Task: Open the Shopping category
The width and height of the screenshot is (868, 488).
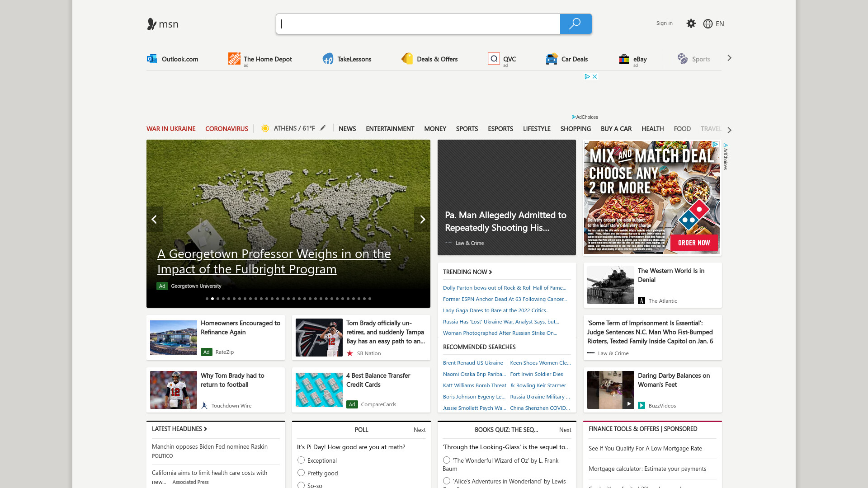Action: [576, 129]
